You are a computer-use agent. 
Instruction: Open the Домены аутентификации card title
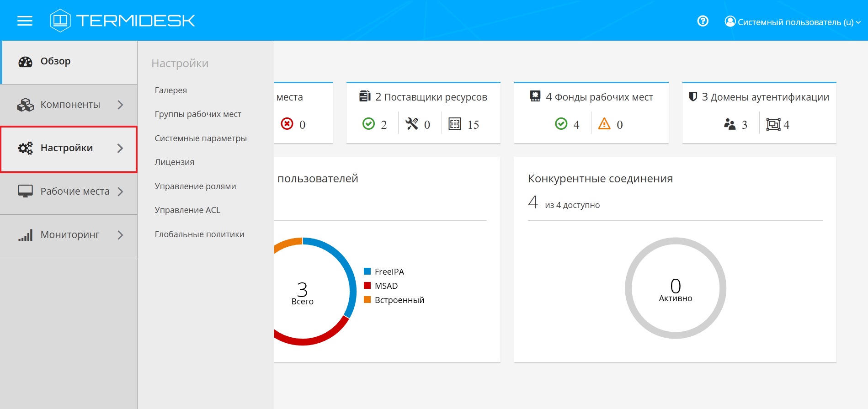pyautogui.click(x=765, y=97)
